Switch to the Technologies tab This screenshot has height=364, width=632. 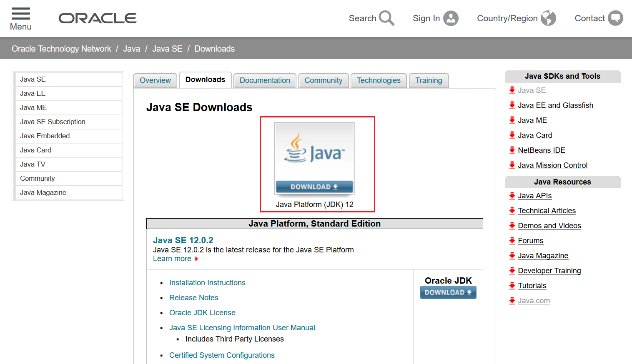[379, 80]
